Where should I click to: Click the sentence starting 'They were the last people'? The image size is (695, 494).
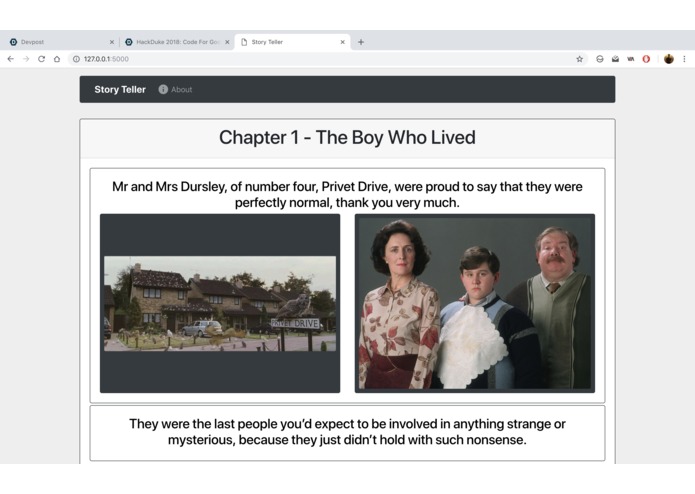(x=348, y=432)
